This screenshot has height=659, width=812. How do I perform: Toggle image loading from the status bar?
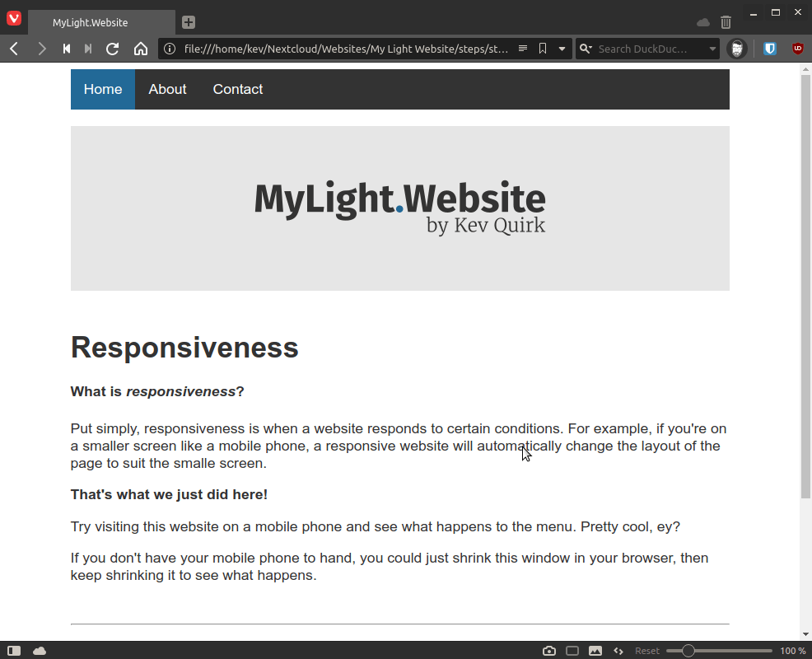click(x=595, y=650)
